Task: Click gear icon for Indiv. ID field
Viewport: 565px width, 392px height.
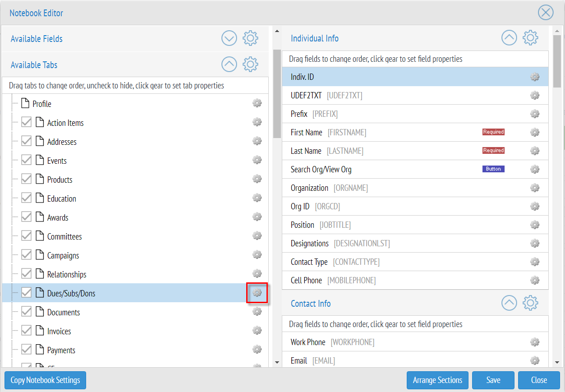Action: pyautogui.click(x=535, y=77)
